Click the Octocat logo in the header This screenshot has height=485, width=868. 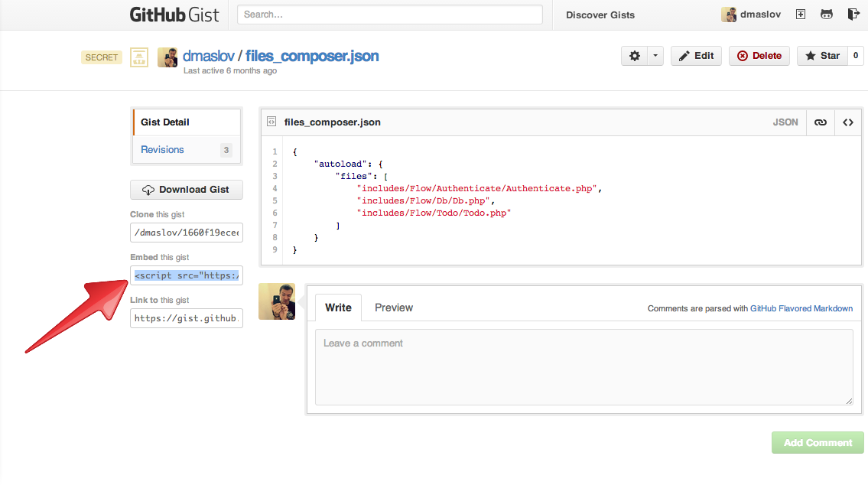(x=827, y=14)
